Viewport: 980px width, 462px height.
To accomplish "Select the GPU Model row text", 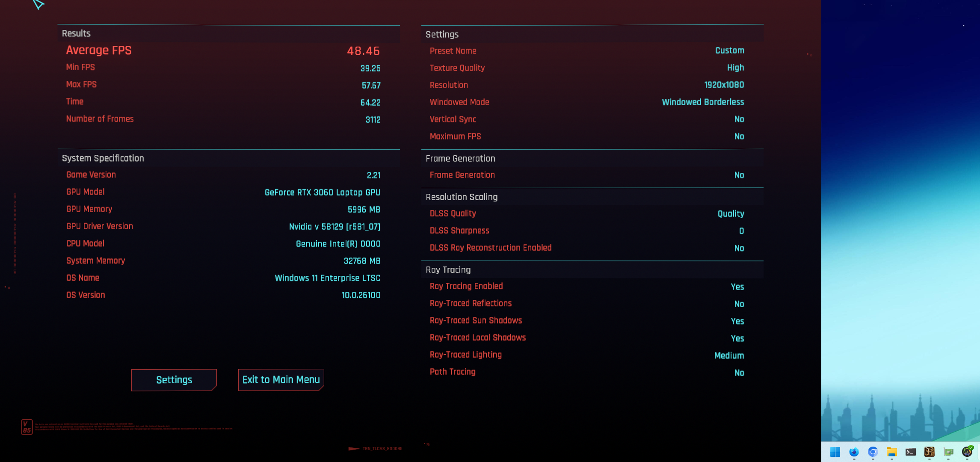I will pyautogui.click(x=85, y=192).
